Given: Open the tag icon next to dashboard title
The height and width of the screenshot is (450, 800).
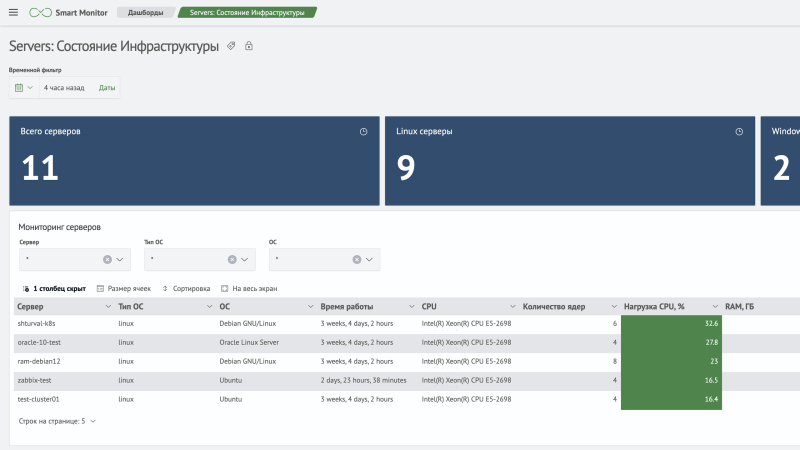Looking at the screenshot, I should pos(231,46).
